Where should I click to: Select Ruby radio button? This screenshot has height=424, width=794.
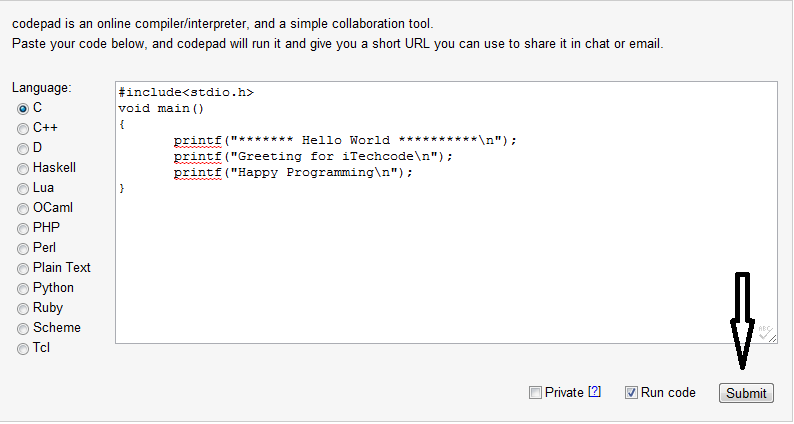[23, 309]
